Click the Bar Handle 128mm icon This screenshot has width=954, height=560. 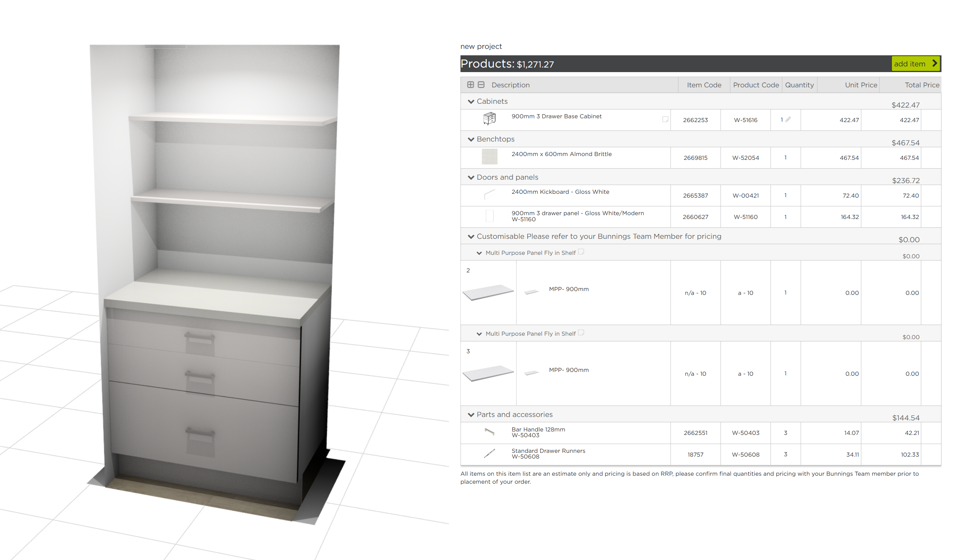point(489,432)
